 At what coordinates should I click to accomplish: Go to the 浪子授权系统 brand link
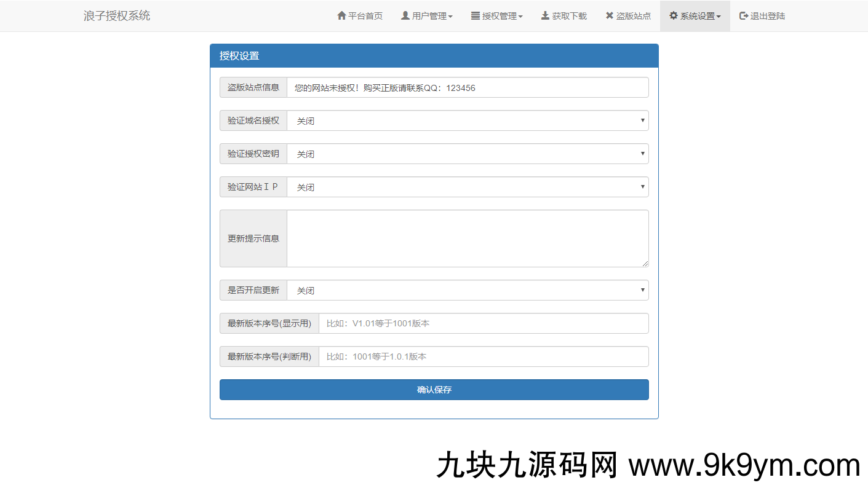(117, 16)
